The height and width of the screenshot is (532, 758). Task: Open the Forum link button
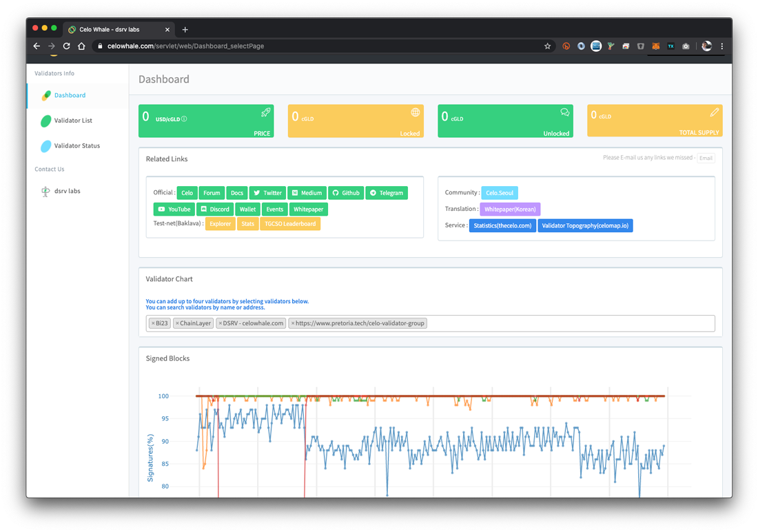coord(212,193)
